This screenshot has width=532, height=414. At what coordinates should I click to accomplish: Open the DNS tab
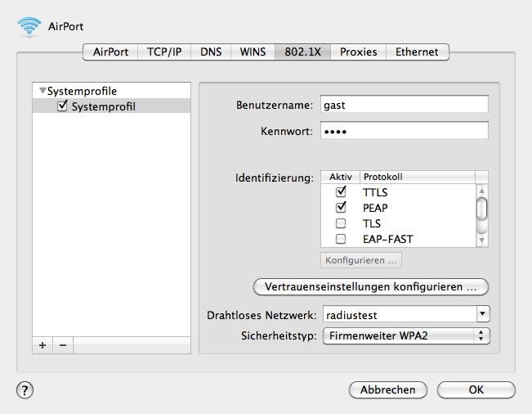[x=211, y=52]
